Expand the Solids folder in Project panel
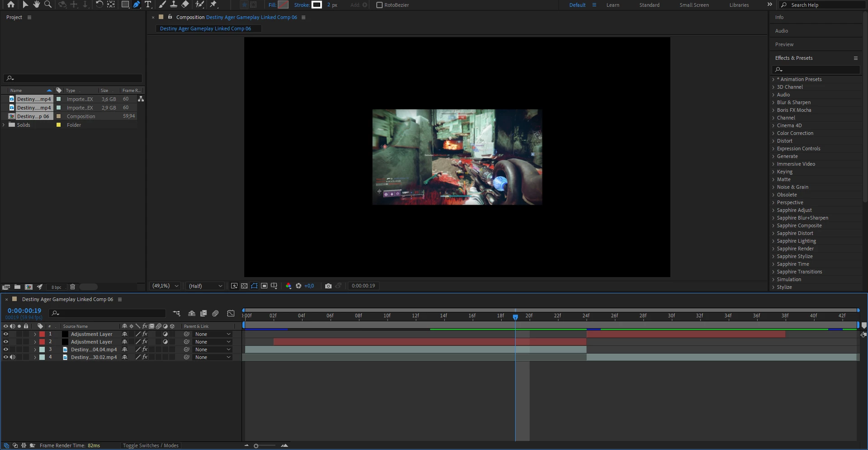Screen dimensions: 868x450 4,125
